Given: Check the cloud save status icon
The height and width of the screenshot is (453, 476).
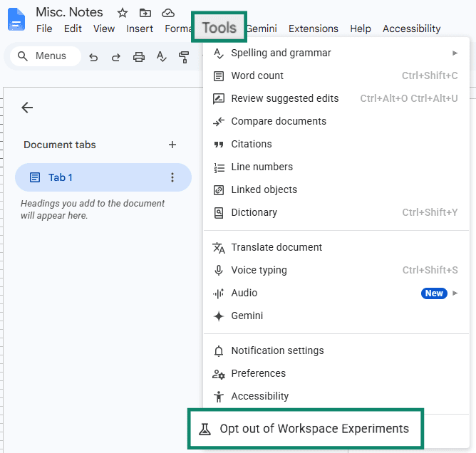Looking at the screenshot, I should coord(168,13).
